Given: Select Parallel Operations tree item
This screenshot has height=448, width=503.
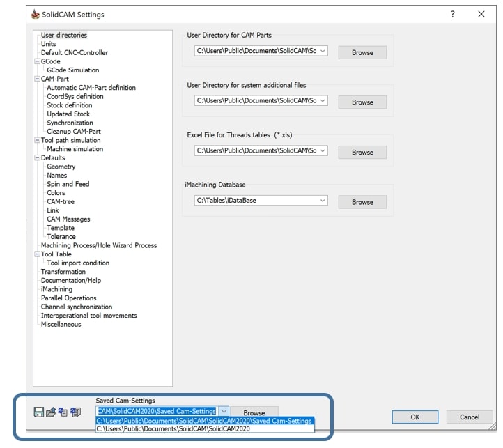Looking at the screenshot, I should point(68,298).
